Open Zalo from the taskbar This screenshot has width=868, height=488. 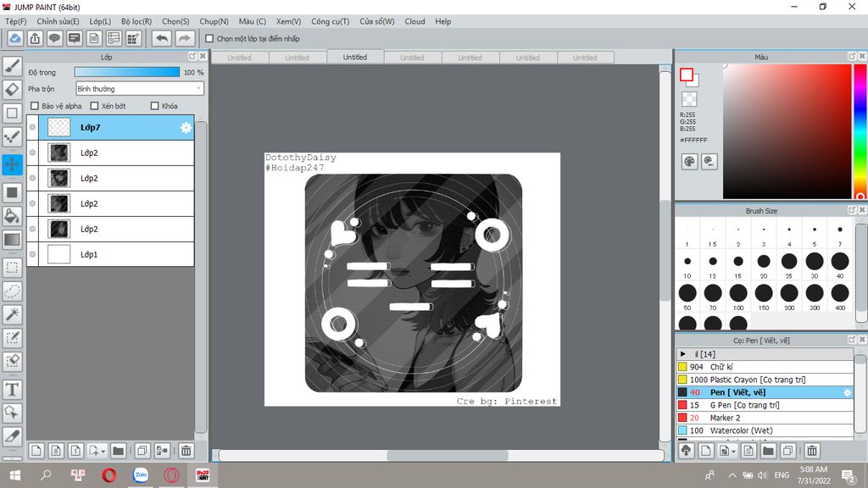pos(141,475)
